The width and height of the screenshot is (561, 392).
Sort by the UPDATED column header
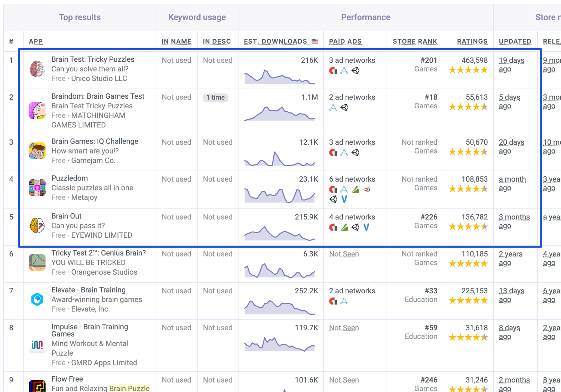515,41
